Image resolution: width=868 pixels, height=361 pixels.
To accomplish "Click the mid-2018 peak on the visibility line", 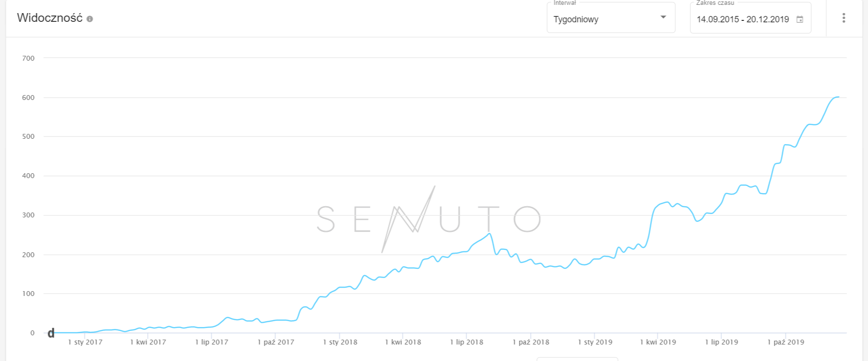I will click(x=489, y=234).
